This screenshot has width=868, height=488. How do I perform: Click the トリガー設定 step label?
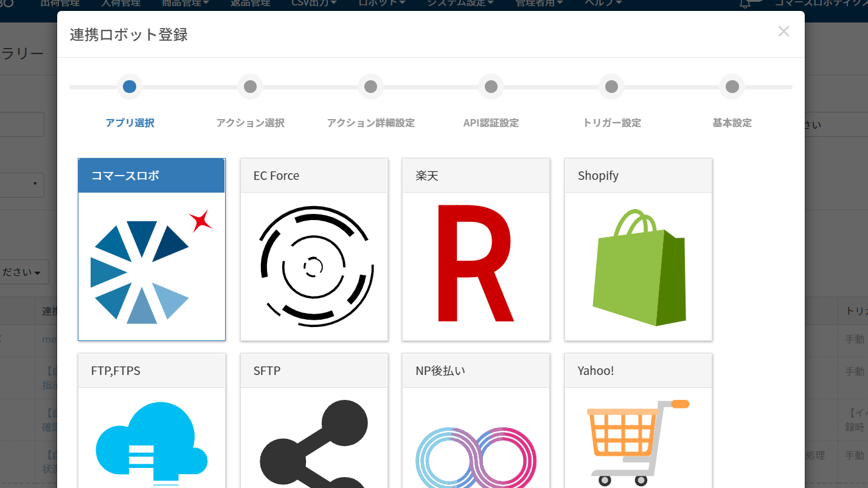click(611, 123)
